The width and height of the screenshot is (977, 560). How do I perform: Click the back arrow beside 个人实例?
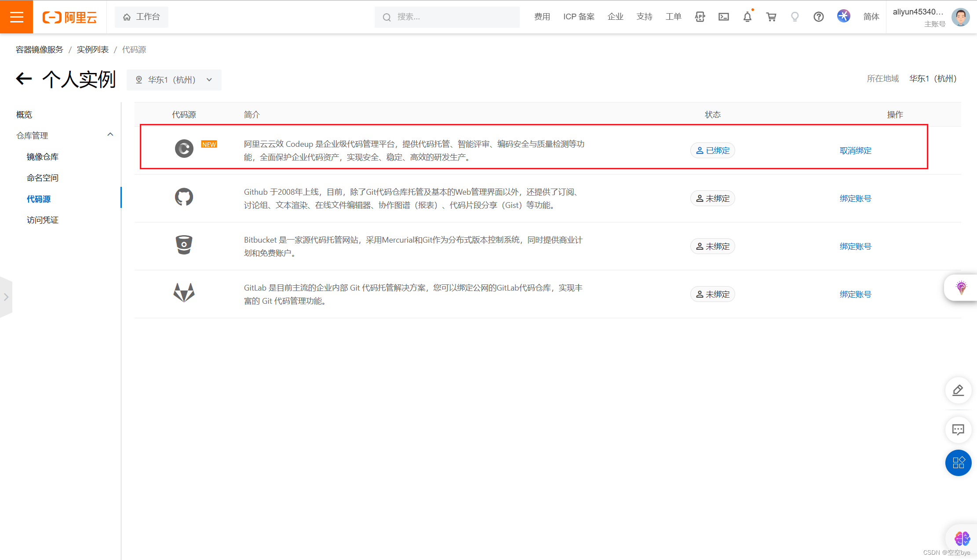(x=24, y=79)
